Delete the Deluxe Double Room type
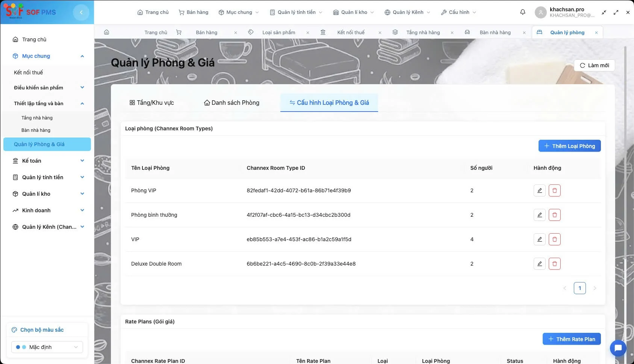 tap(554, 264)
